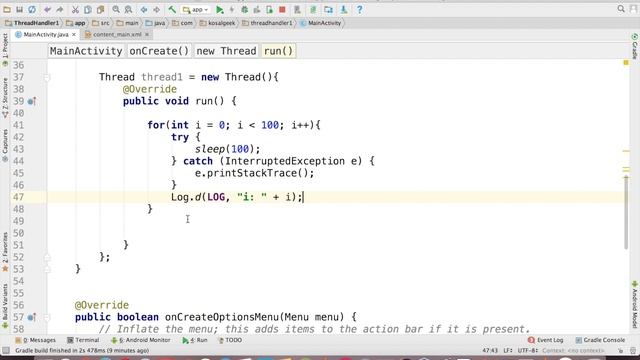Click the Open folder toolbar icon
Viewport: 640px width, 360px height.
point(7,9)
